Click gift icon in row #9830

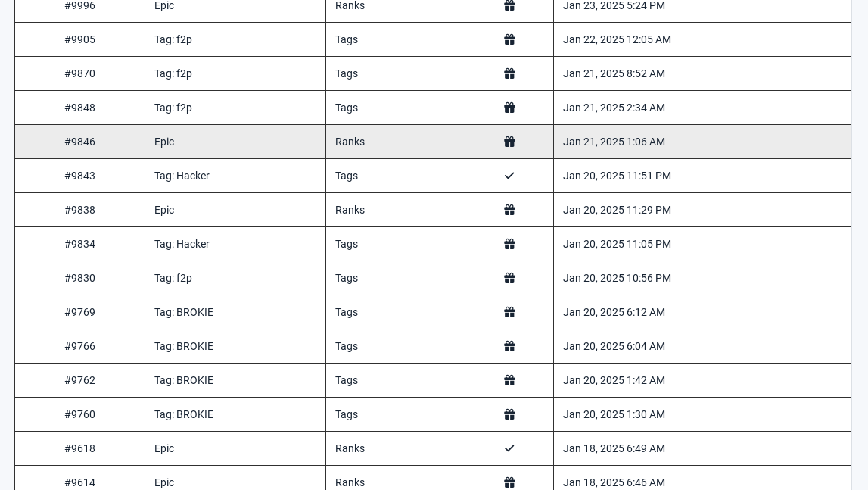pos(509,278)
